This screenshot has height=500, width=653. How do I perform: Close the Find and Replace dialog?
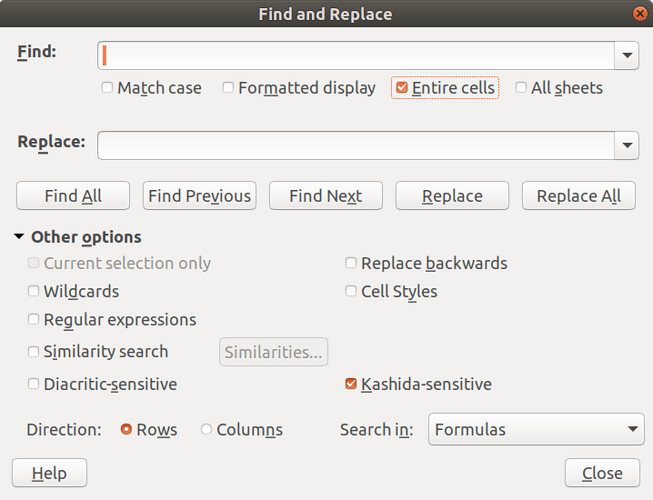tap(602, 473)
